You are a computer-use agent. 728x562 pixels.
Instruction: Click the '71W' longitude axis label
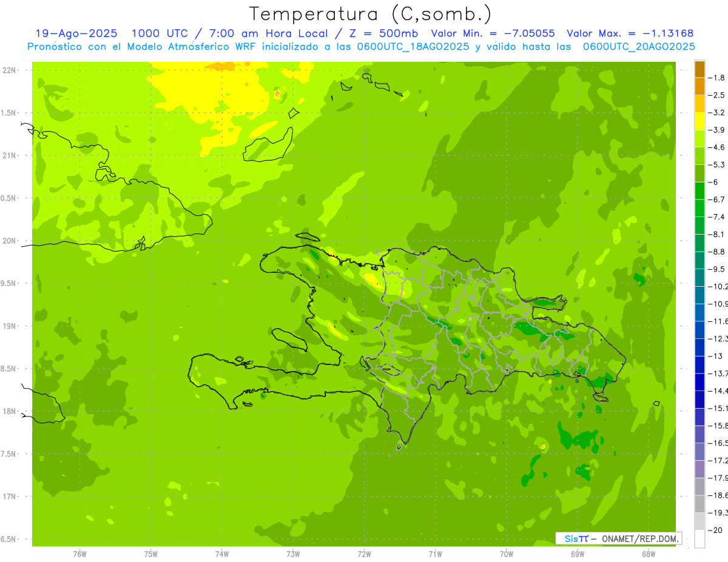click(435, 554)
